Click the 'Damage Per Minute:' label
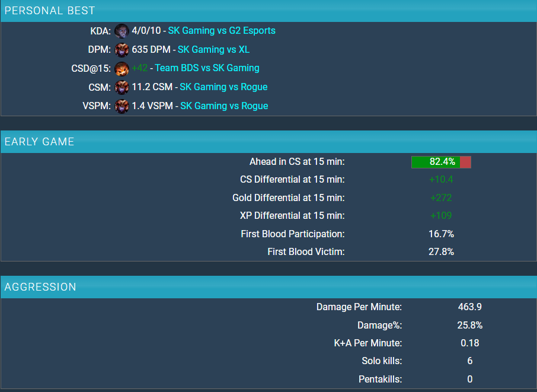537x392 pixels. coord(359,307)
